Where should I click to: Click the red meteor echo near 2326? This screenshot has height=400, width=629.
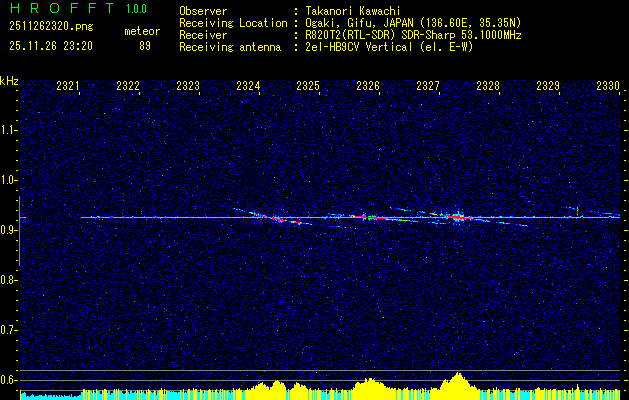pyautogui.click(x=369, y=217)
